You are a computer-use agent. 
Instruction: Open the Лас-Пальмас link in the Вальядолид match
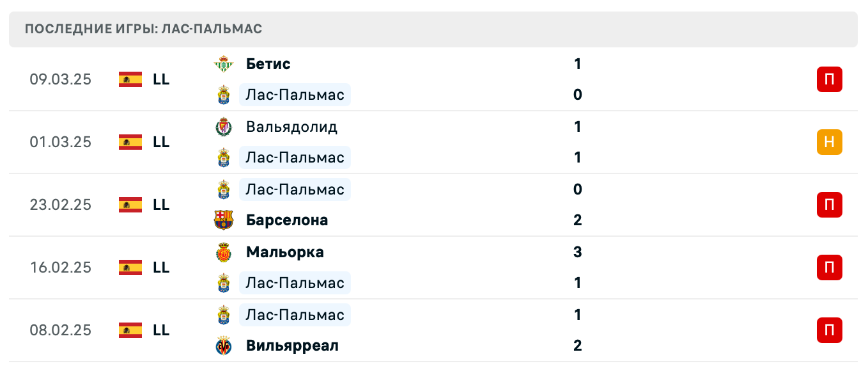tap(295, 157)
